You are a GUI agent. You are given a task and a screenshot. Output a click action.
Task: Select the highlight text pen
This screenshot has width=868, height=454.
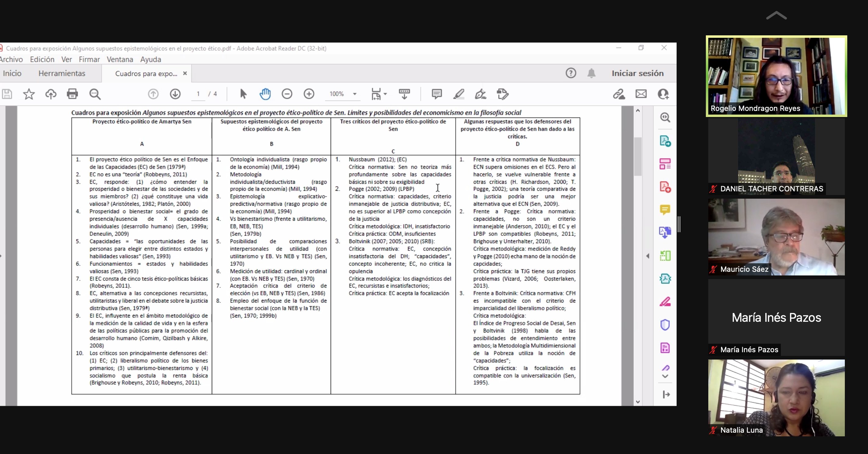coord(459,94)
